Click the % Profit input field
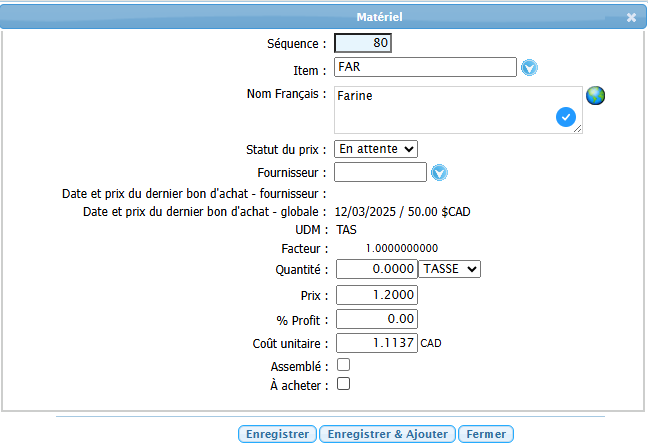 (376, 319)
